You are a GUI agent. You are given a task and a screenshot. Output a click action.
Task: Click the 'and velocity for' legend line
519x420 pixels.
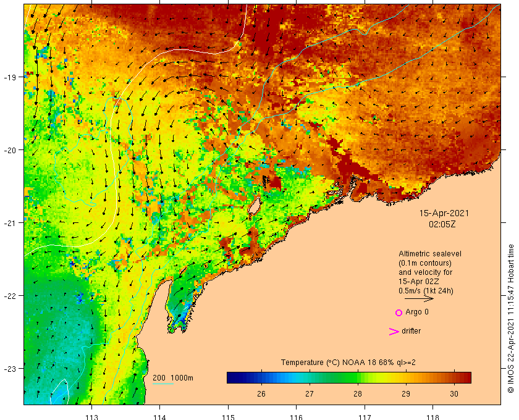[x=425, y=272]
